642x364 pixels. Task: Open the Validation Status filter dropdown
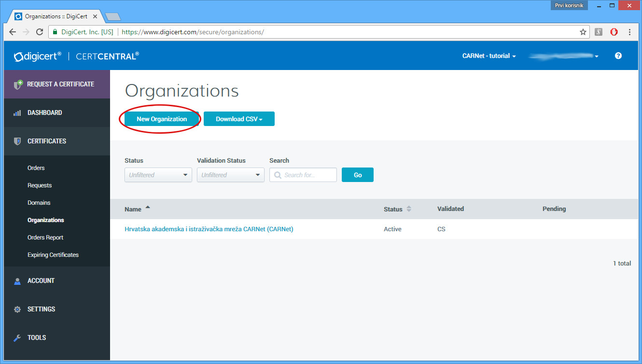pos(231,175)
